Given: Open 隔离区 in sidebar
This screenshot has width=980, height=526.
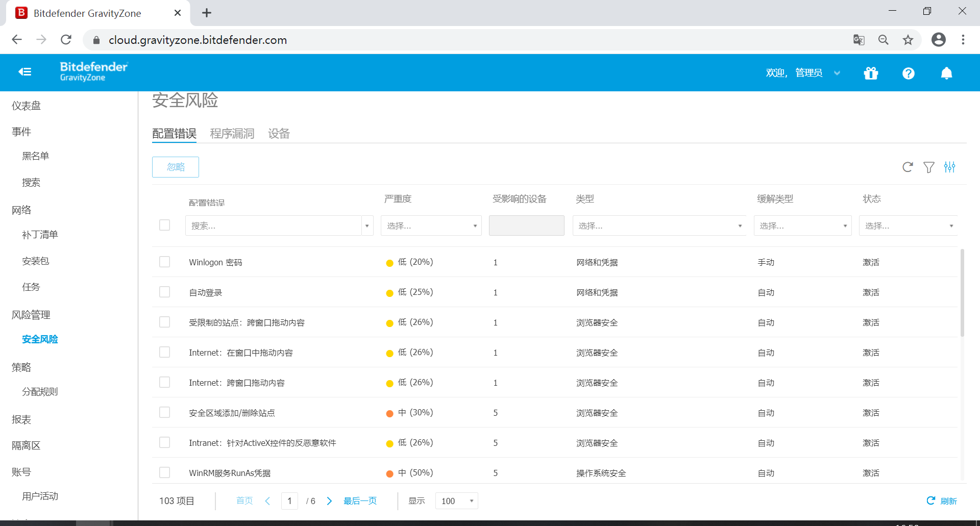Looking at the screenshot, I should click(26, 445).
